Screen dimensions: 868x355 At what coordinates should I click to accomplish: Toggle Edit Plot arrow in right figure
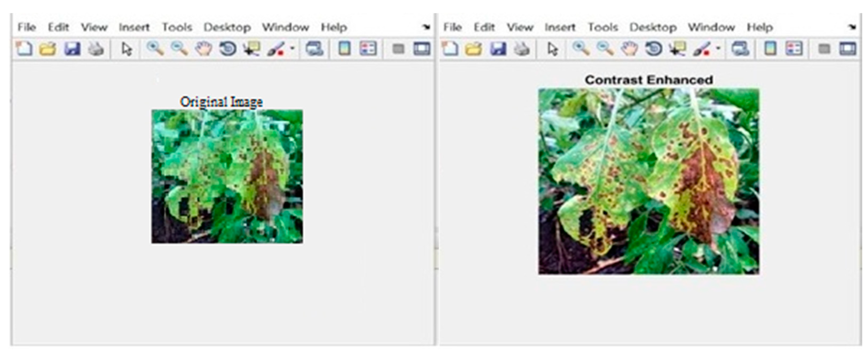(553, 49)
